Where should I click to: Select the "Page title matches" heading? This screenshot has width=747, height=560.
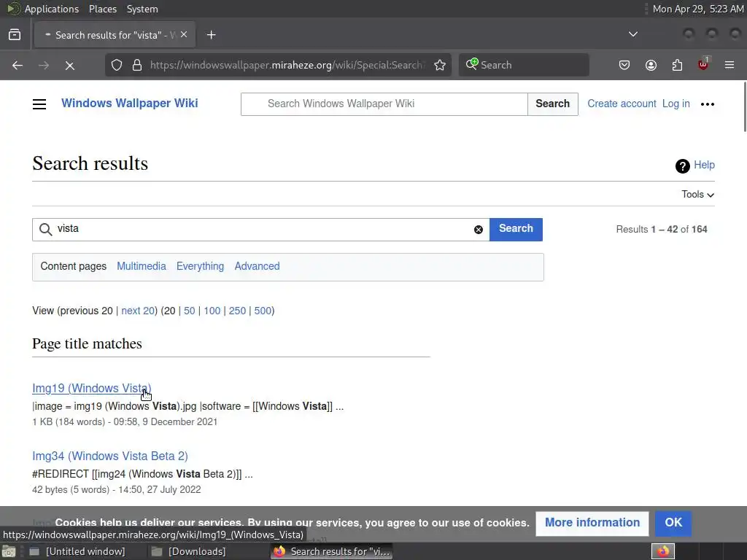click(x=88, y=344)
